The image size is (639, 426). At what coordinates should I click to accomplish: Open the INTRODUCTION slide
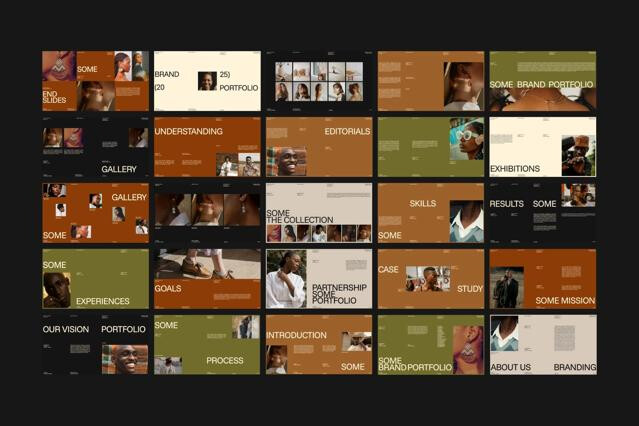click(319, 344)
